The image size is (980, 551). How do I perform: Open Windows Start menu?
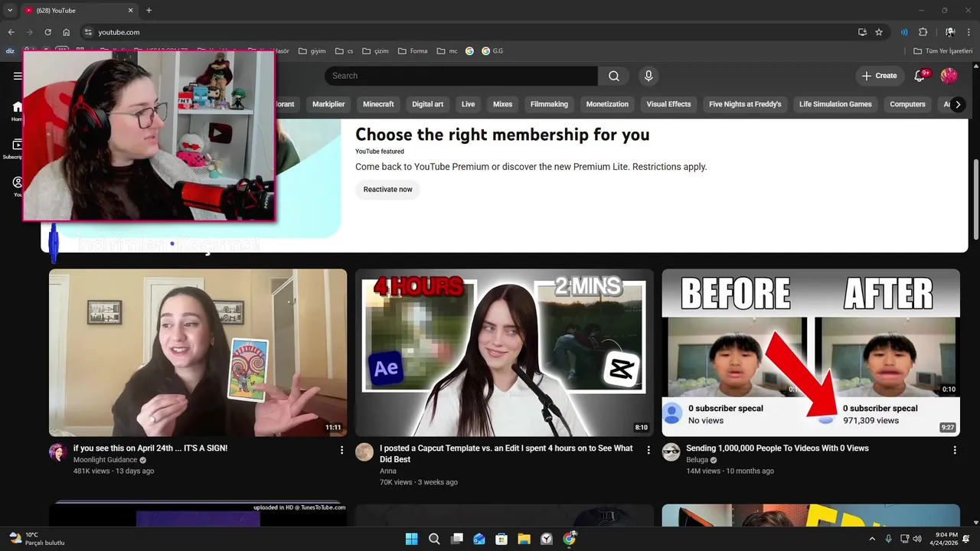pyautogui.click(x=411, y=539)
